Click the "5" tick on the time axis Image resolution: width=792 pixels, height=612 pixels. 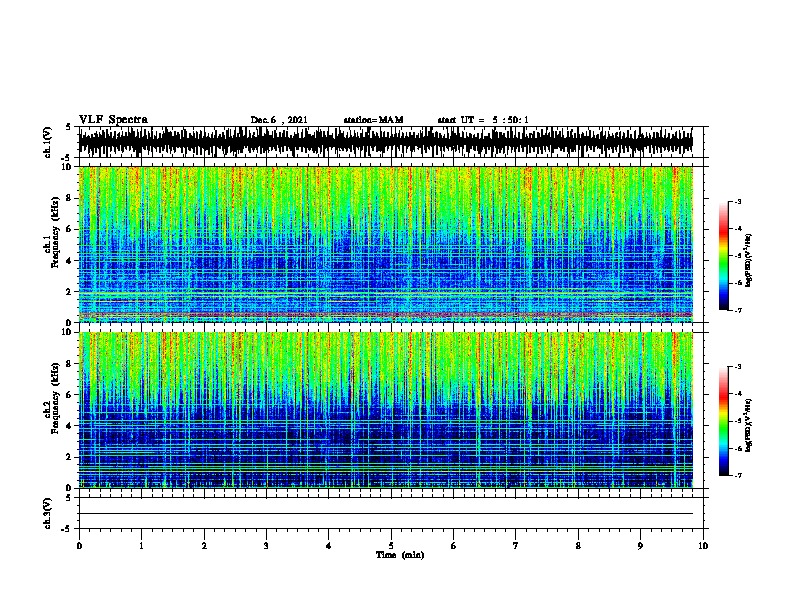[391, 546]
